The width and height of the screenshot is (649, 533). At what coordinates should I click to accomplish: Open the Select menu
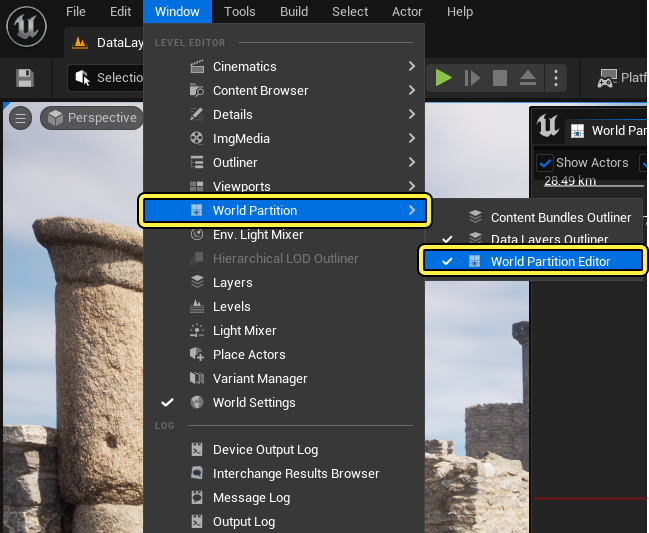(350, 12)
